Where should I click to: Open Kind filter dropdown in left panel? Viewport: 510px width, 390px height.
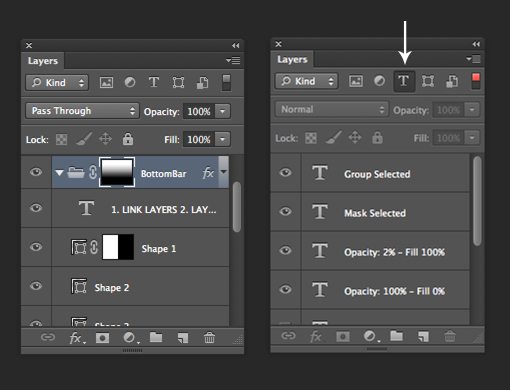[x=57, y=83]
